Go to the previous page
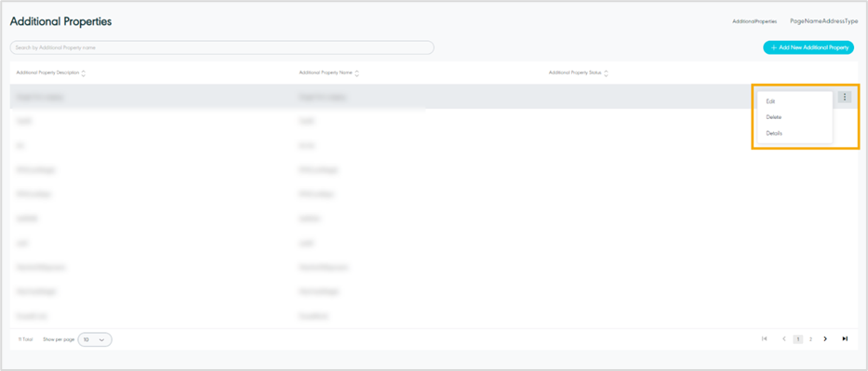 (784, 339)
